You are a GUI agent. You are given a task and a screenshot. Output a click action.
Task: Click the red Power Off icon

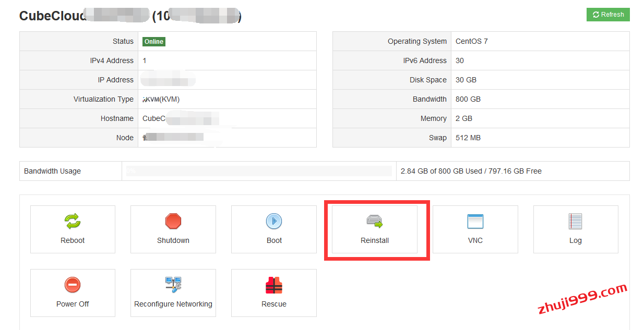73,285
